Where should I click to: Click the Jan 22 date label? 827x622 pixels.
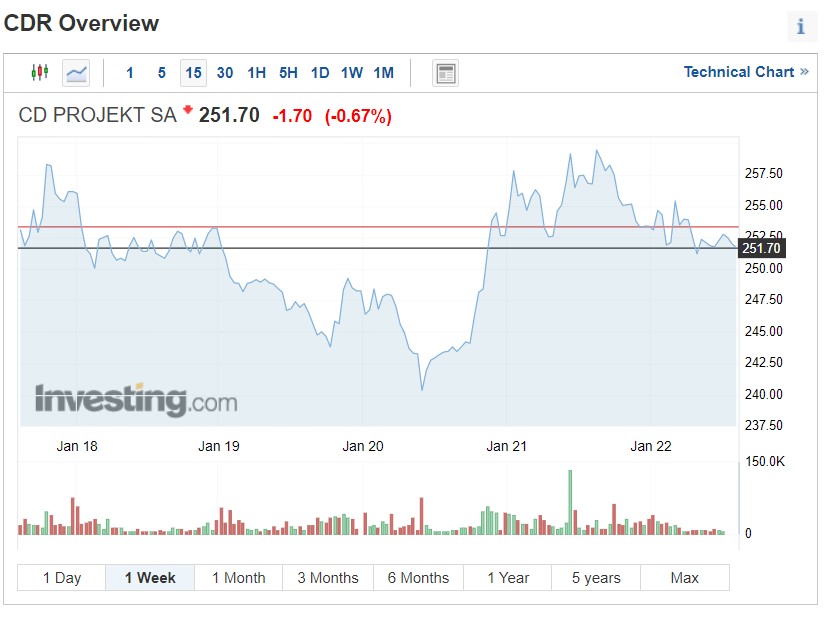point(651,446)
